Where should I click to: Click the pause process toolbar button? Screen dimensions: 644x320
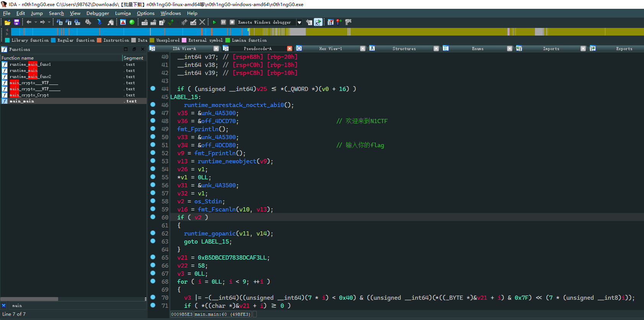point(223,22)
